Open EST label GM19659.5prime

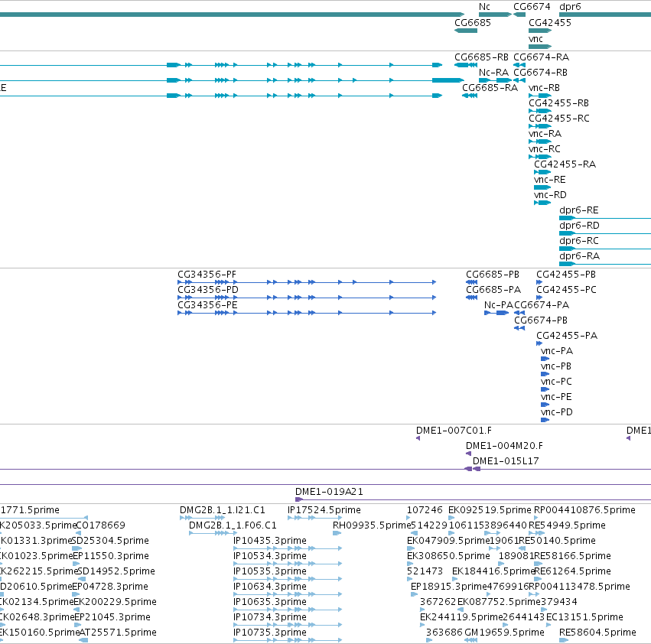(x=504, y=633)
